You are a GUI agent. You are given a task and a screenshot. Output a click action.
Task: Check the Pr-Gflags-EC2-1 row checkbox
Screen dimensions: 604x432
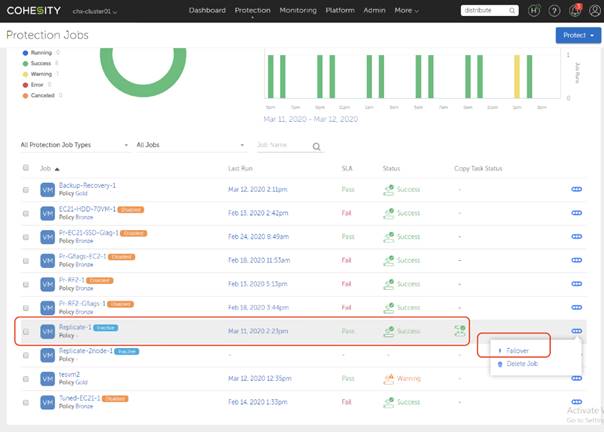[x=26, y=261]
